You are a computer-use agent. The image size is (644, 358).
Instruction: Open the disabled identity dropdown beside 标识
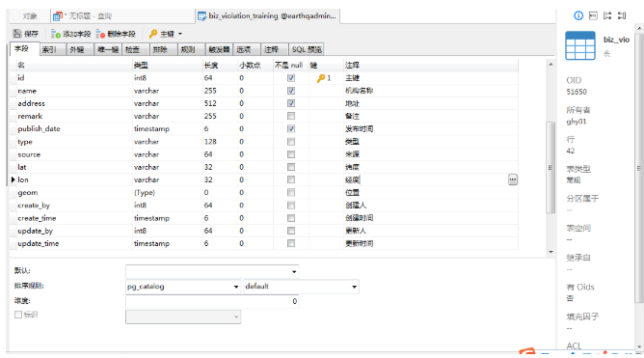[x=183, y=317]
